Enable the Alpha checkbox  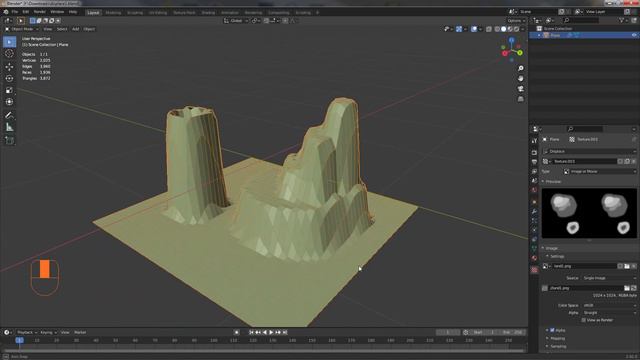pos(552,330)
